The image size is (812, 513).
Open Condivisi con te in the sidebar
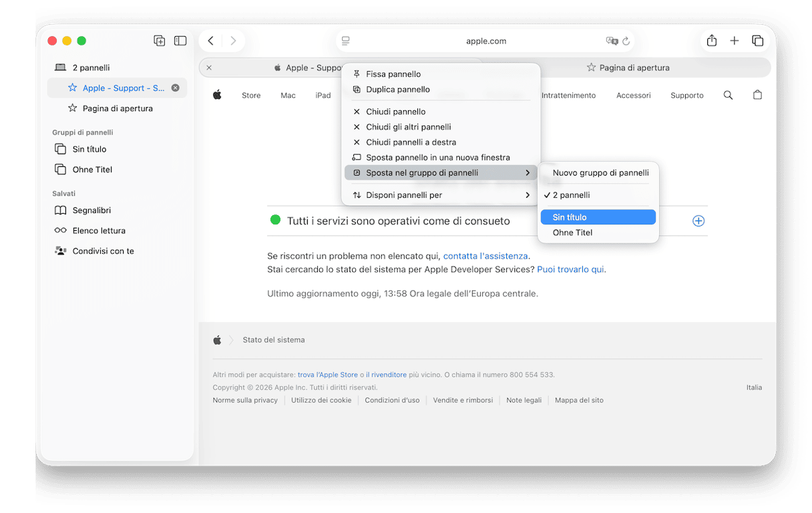tap(117, 251)
